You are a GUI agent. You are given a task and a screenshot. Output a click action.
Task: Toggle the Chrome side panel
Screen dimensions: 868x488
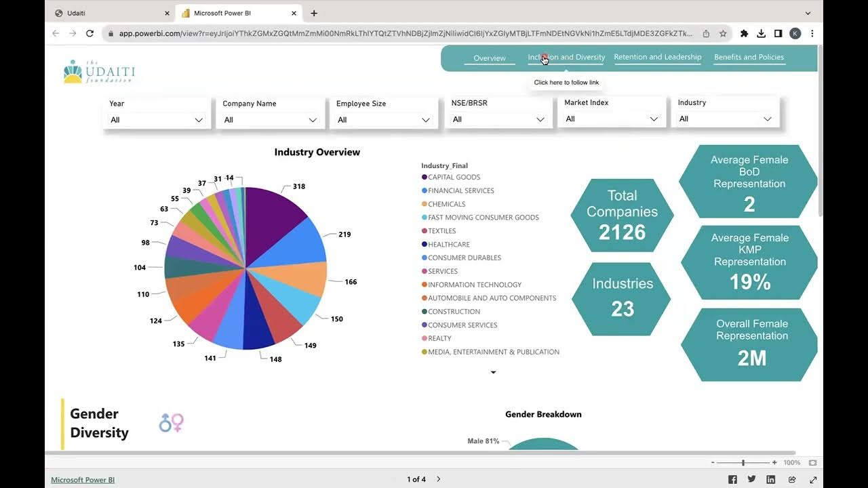coord(778,33)
